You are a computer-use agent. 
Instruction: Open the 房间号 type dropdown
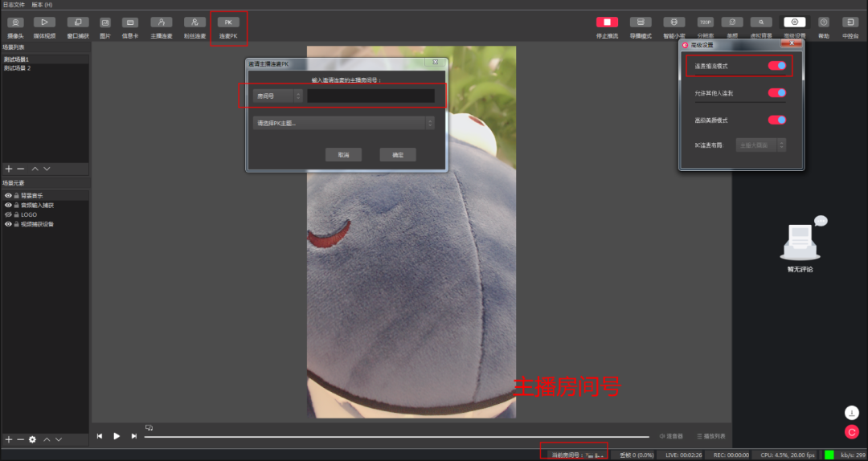[277, 96]
